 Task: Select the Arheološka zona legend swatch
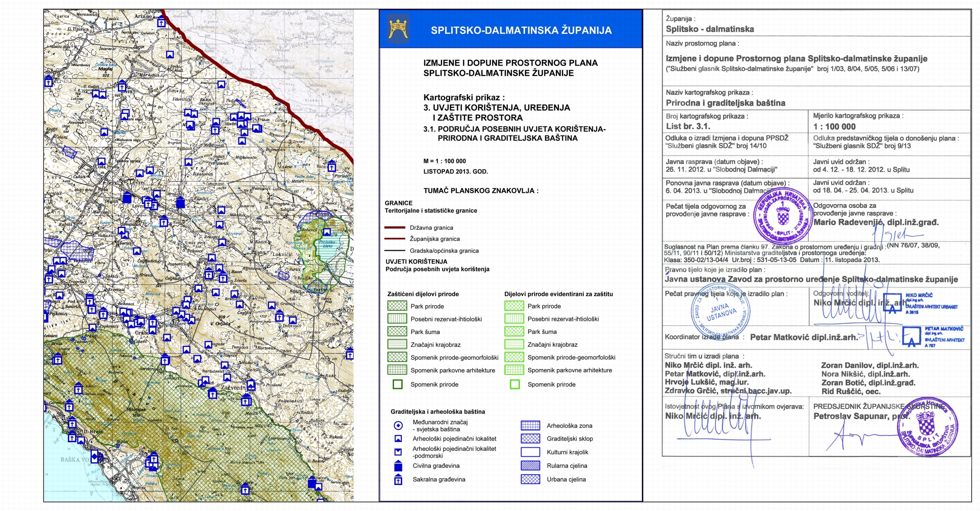point(530,426)
